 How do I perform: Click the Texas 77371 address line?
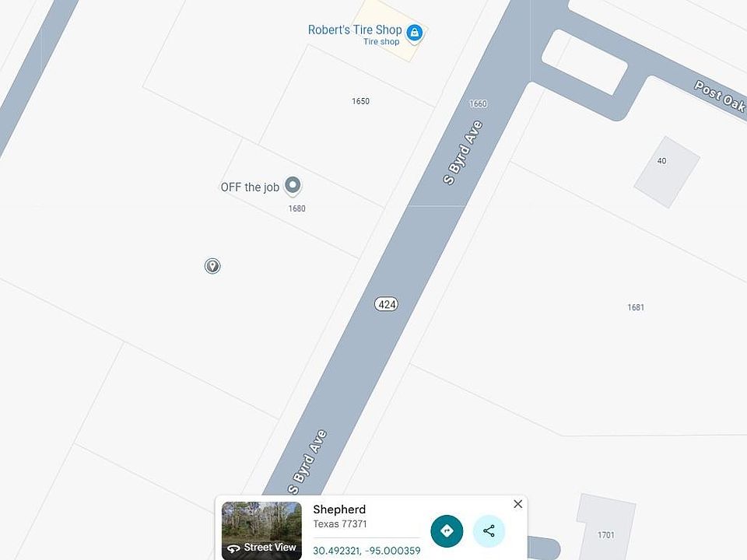coord(340,524)
